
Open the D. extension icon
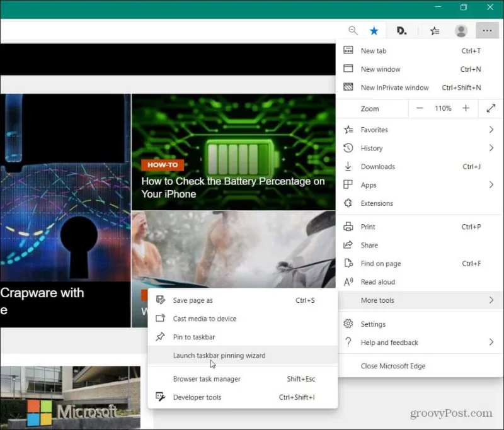click(x=401, y=31)
